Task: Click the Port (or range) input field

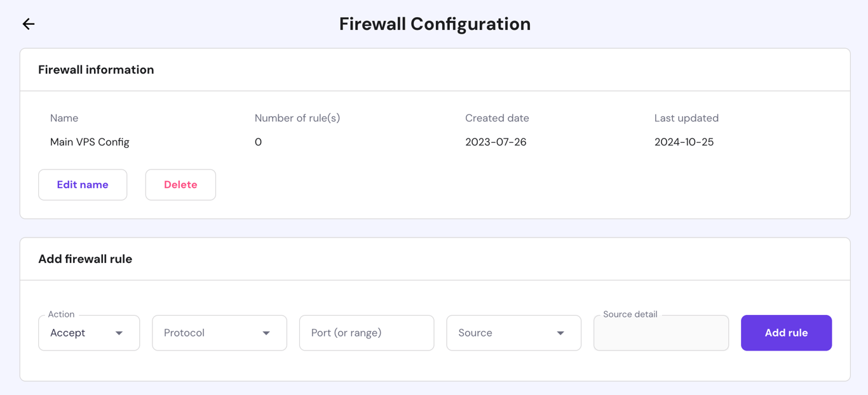Action: point(366,332)
